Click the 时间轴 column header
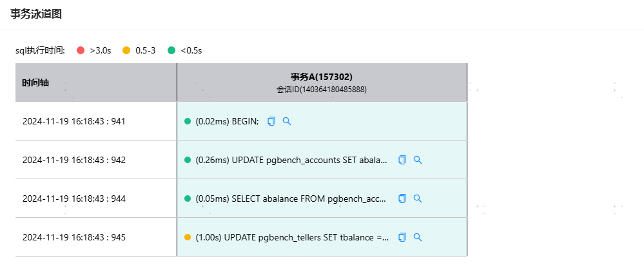 click(35, 83)
